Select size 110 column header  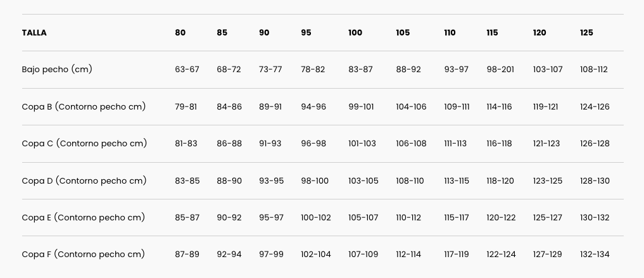(x=450, y=33)
